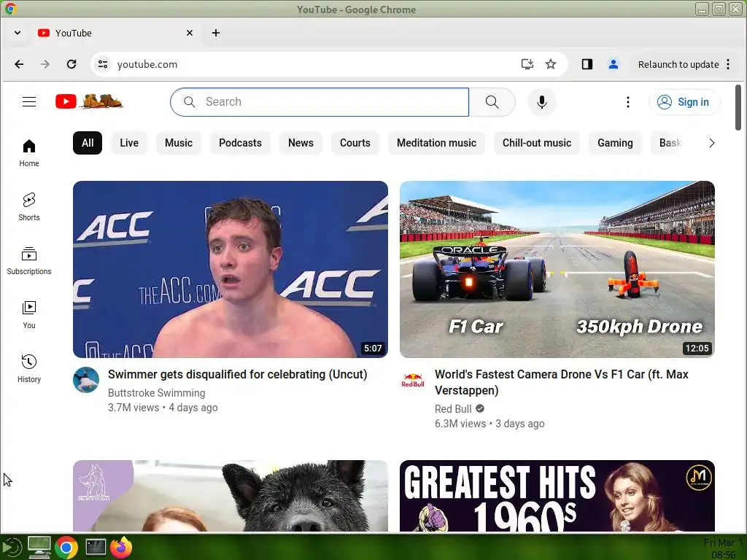The width and height of the screenshot is (747, 560).
Task: Close the YouTube tab
Action: pos(190,33)
